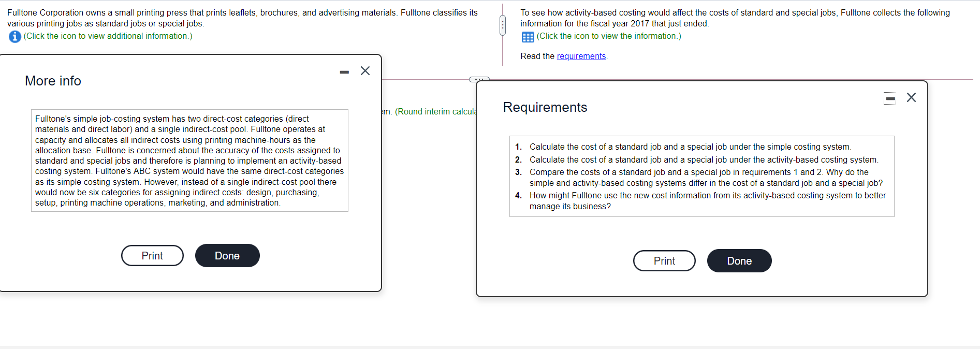This screenshot has width=980, height=349.
Task: Click Print in the Requirements dialog
Action: (x=664, y=261)
